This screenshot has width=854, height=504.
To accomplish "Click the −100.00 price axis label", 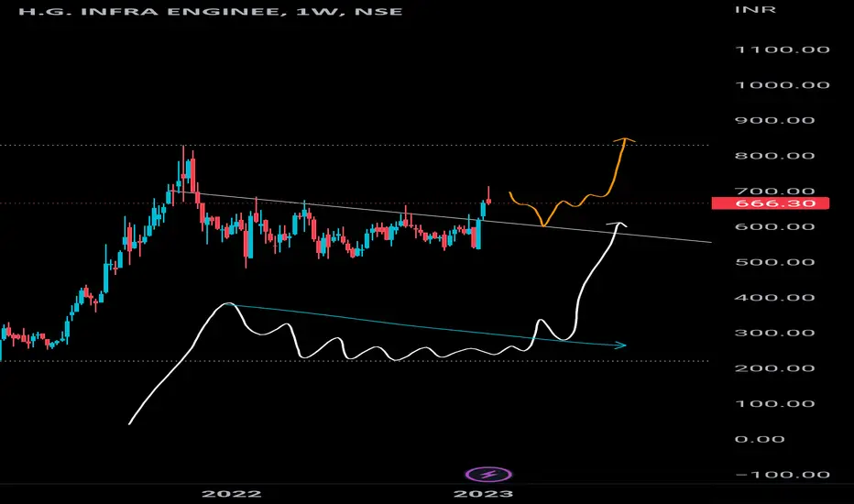I will (x=783, y=475).
